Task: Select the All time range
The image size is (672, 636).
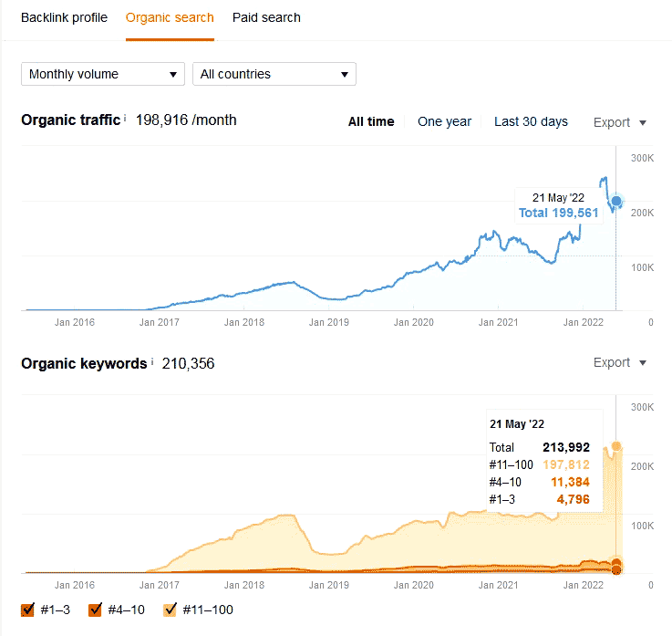Action: (371, 121)
